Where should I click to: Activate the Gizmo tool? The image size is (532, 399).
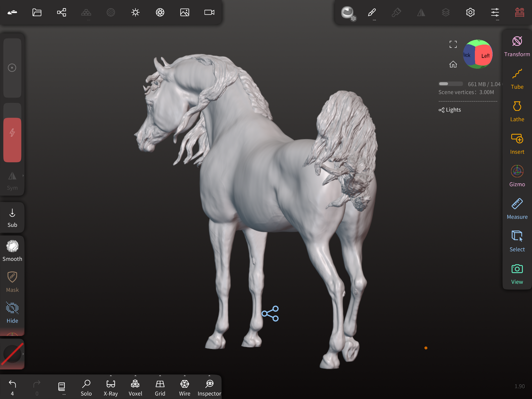point(517,177)
